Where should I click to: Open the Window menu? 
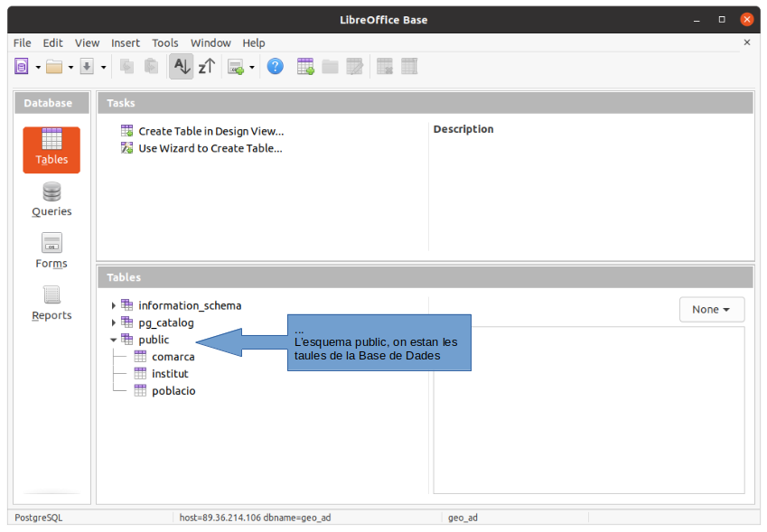point(210,43)
